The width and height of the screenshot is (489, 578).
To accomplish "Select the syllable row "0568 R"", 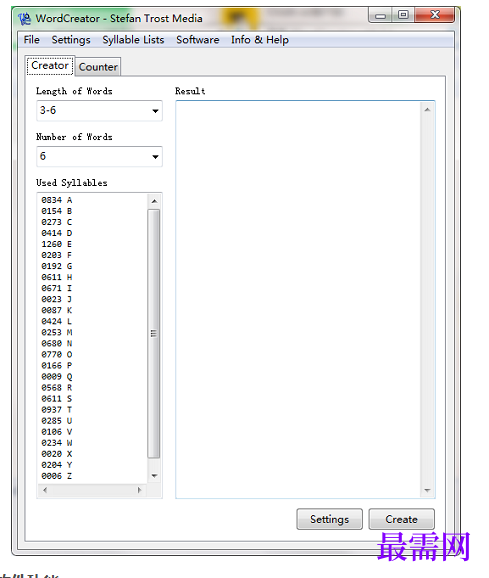I will (x=57, y=388).
